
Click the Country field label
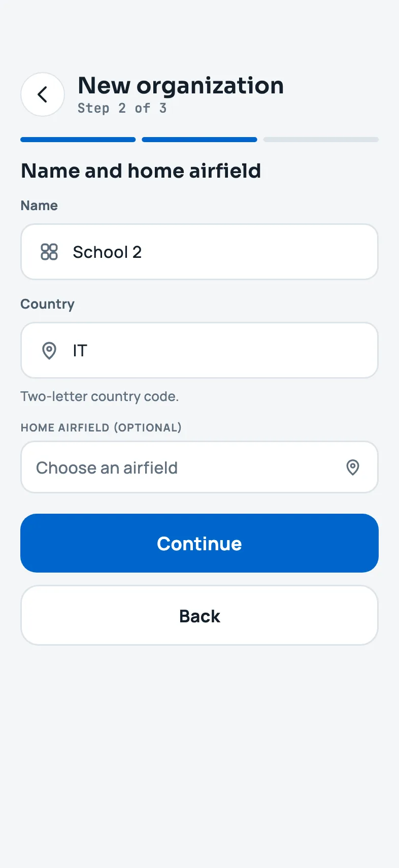click(x=47, y=304)
